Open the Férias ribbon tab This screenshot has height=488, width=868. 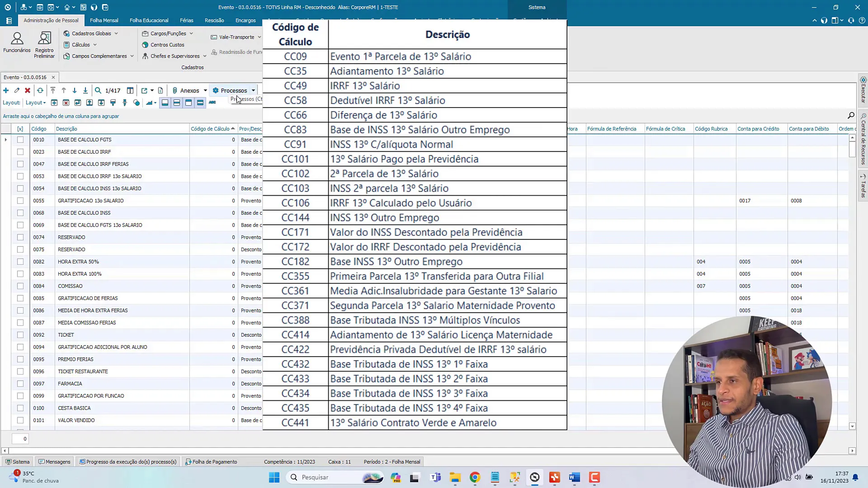coord(186,20)
